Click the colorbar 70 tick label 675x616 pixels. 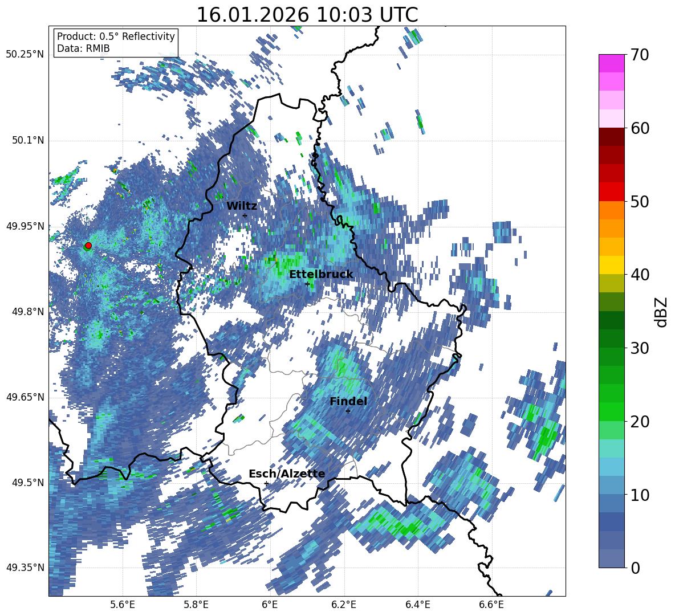pos(640,55)
